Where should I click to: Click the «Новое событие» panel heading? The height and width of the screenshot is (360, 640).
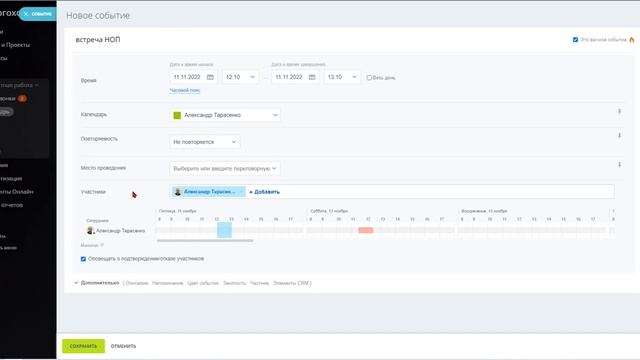pyautogui.click(x=98, y=15)
